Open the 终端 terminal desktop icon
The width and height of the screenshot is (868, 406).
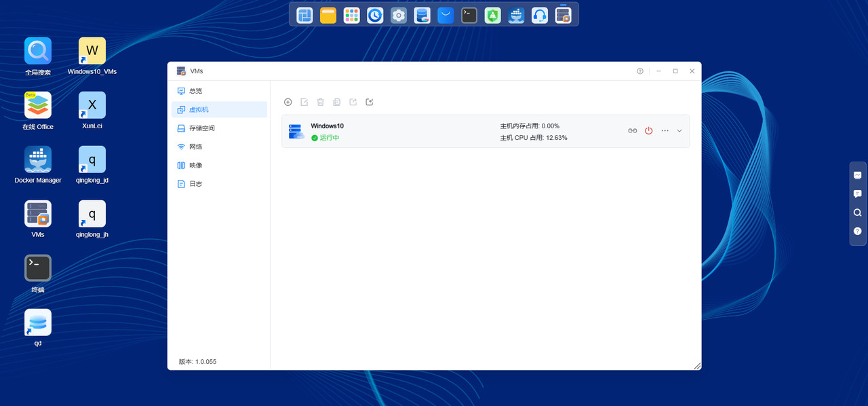38,274
